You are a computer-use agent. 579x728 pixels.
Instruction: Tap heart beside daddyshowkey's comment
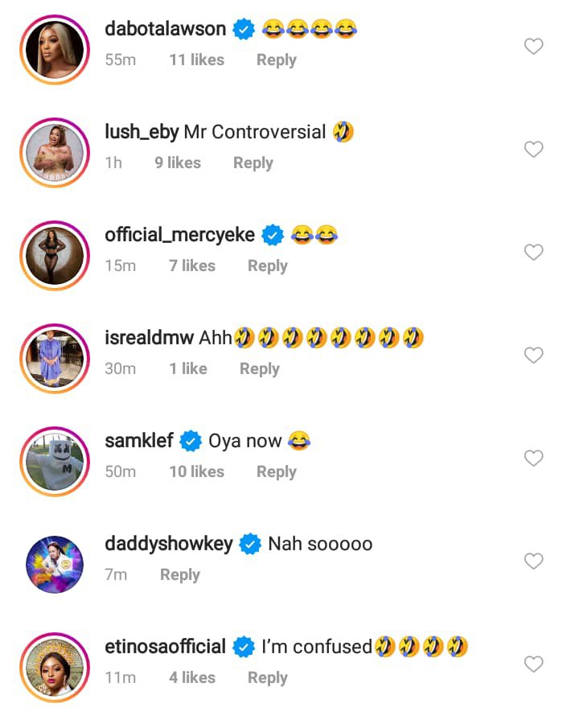534,561
